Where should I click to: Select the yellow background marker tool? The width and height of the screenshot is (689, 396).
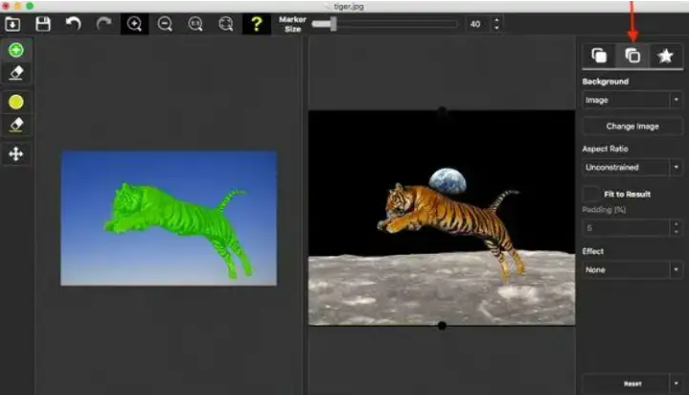pos(16,102)
